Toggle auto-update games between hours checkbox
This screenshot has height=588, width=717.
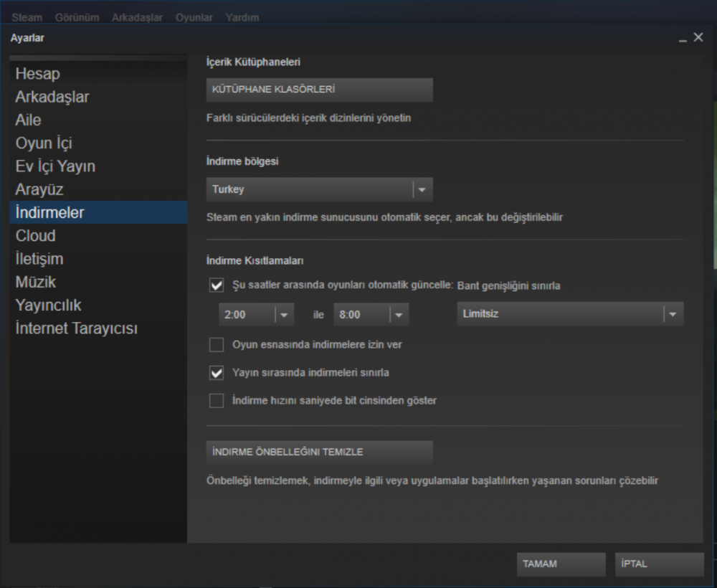point(217,285)
